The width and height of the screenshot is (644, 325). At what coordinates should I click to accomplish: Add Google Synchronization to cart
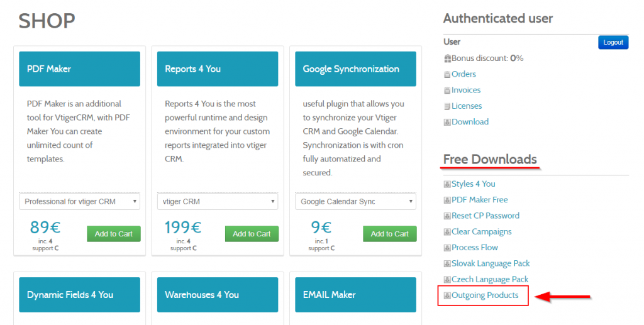pos(389,234)
